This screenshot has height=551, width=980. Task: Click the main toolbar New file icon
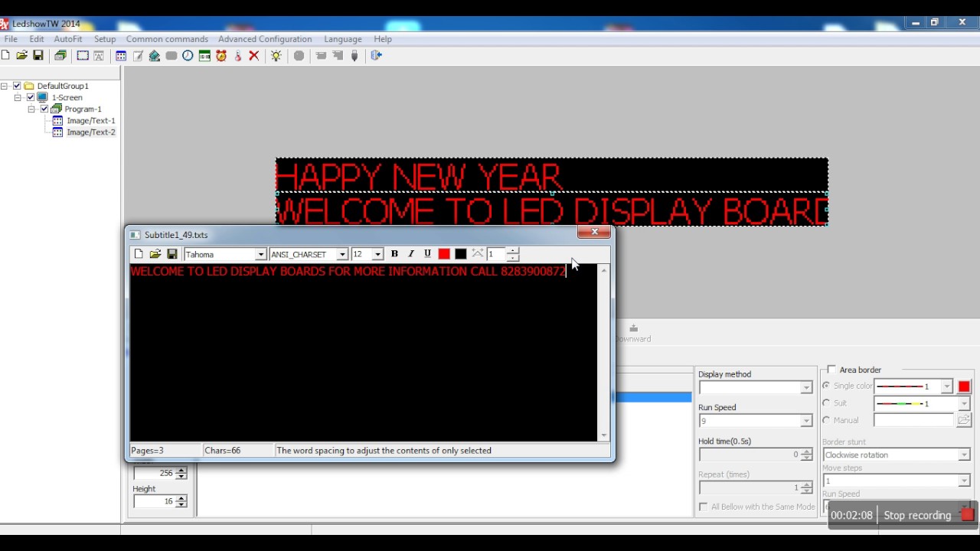pos(6,56)
